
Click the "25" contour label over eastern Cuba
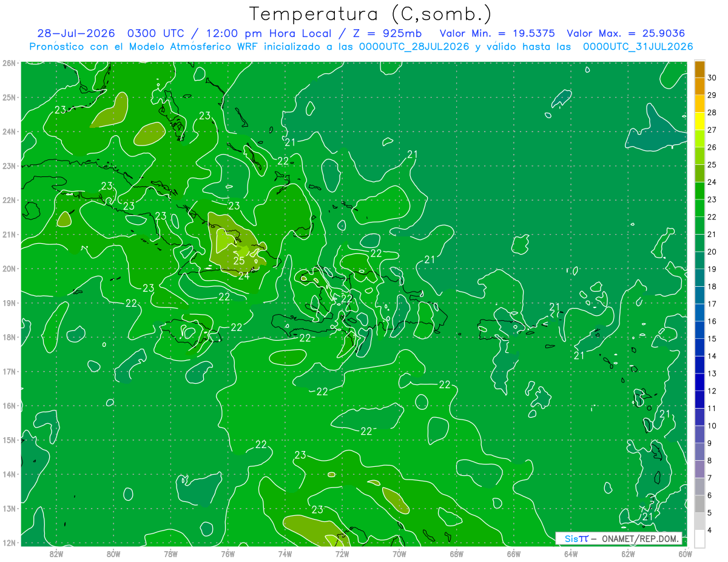[x=239, y=261]
